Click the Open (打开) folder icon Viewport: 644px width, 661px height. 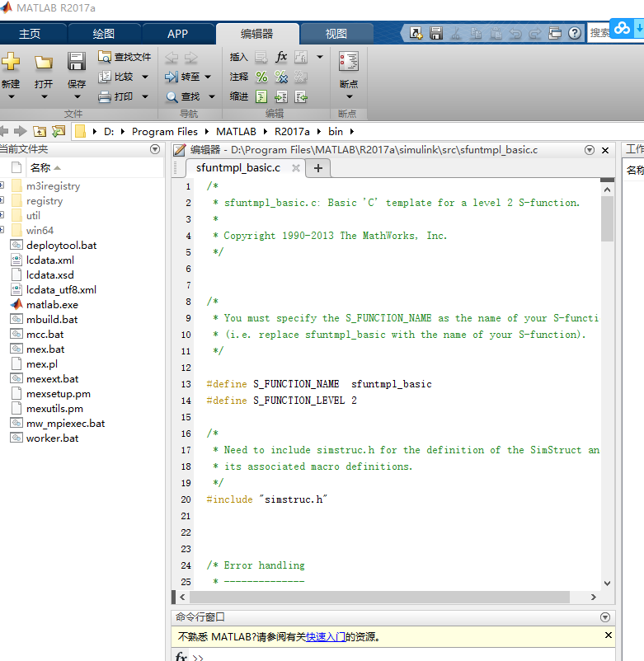[43, 63]
